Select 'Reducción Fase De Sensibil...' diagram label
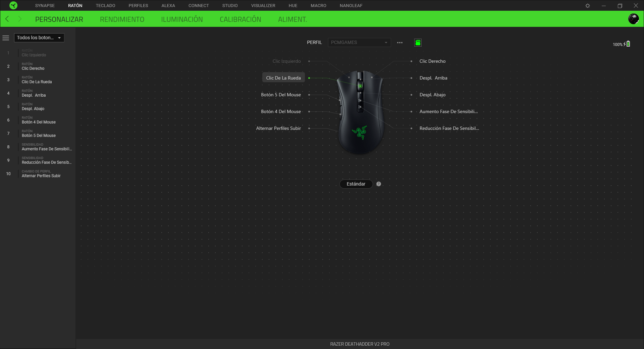 click(x=449, y=128)
